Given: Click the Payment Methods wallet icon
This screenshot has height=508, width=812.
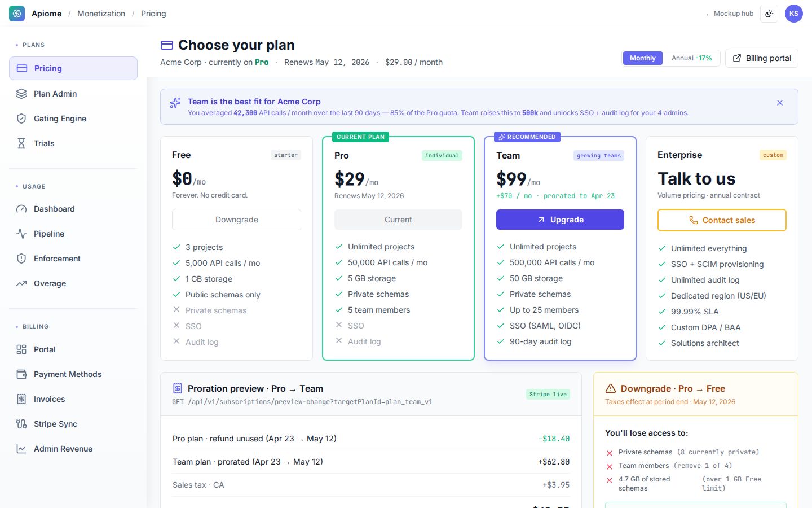Looking at the screenshot, I should point(21,374).
